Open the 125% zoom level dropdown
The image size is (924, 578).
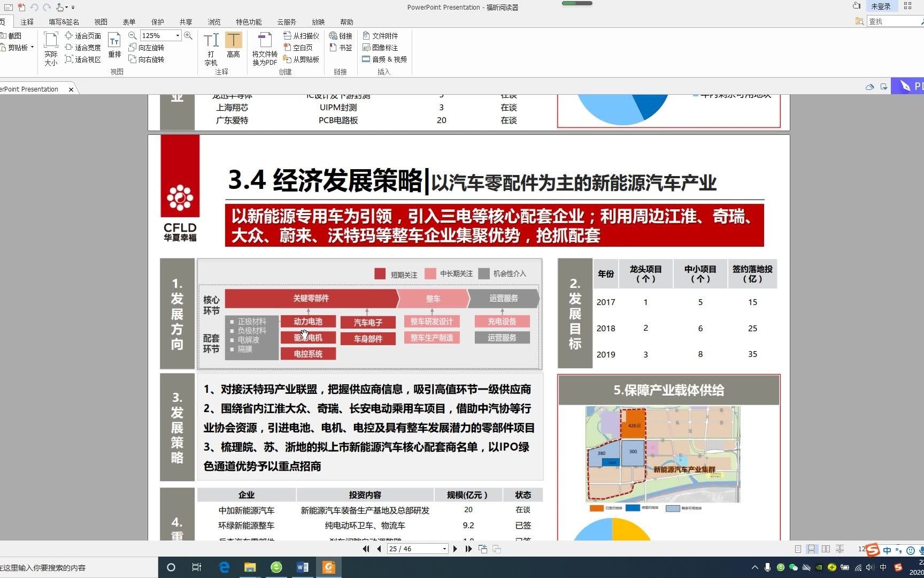point(178,36)
